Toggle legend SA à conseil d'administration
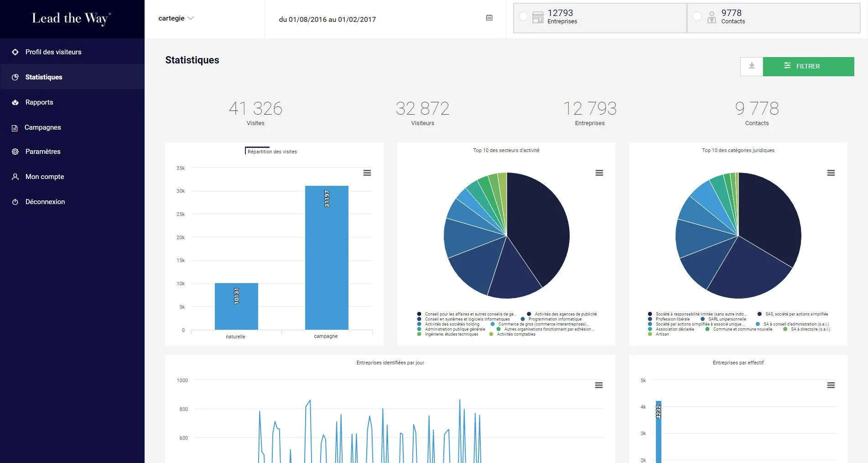 (x=793, y=324)
